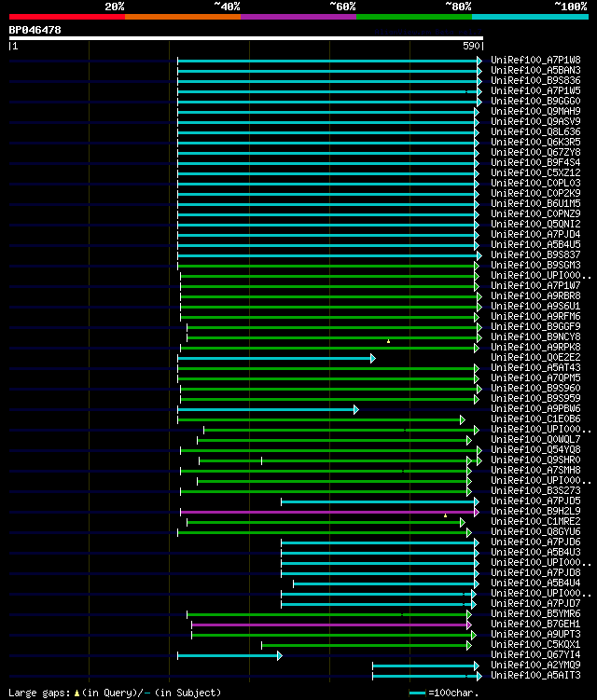Click the purple alignment bar for B7GEH1
The height and width of the screenshot is (700, 597).
pyautogui.click(x=330, y=625)
